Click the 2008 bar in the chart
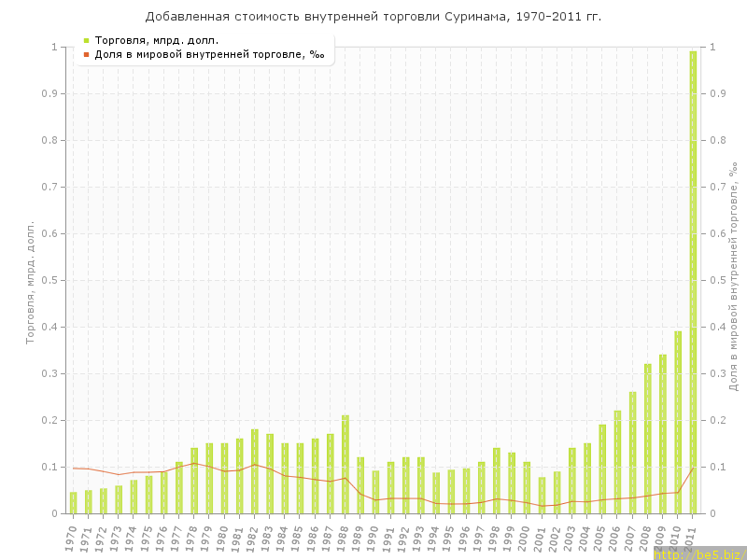The width and height of the screenshot is (747, 560). 647,439
